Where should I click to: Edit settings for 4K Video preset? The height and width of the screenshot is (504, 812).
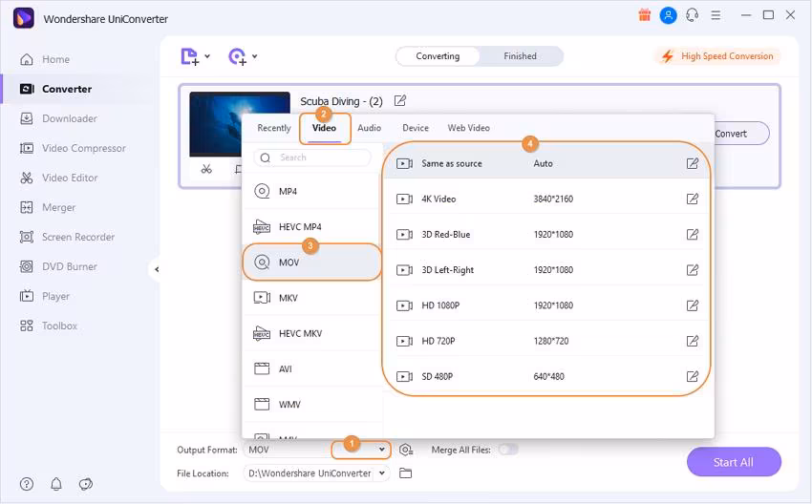tap(693, 199)
